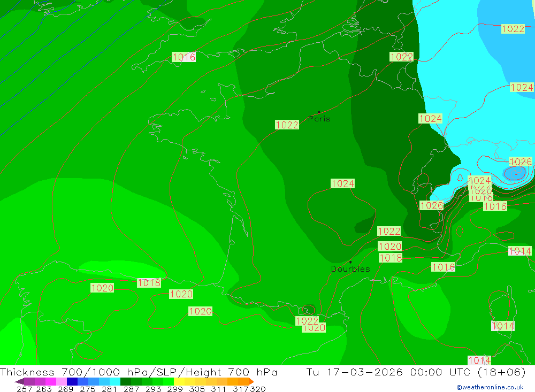Screen dimensions: 535x392
Task: Click the map title 'Thickness 700/1000 hPa/SLP/Height 700 hPa'
Action: tap(139, 372)
